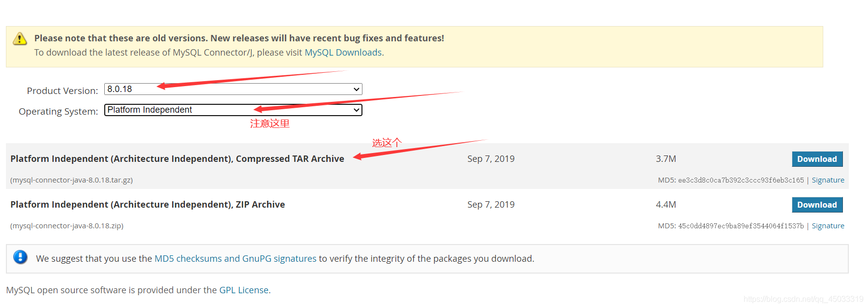868x308 pixels.
Task: Follow the GPL License link
Action: 244,290
